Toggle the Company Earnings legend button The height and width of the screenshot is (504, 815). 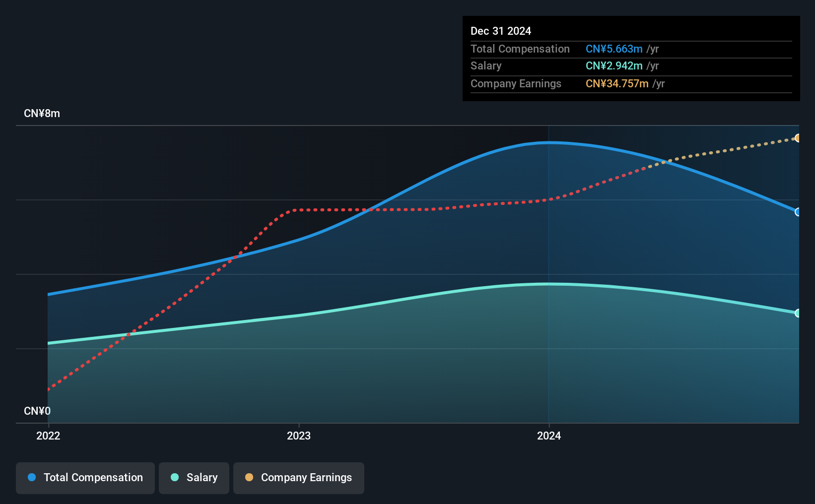pyautogui.click(x=298, y=478)
